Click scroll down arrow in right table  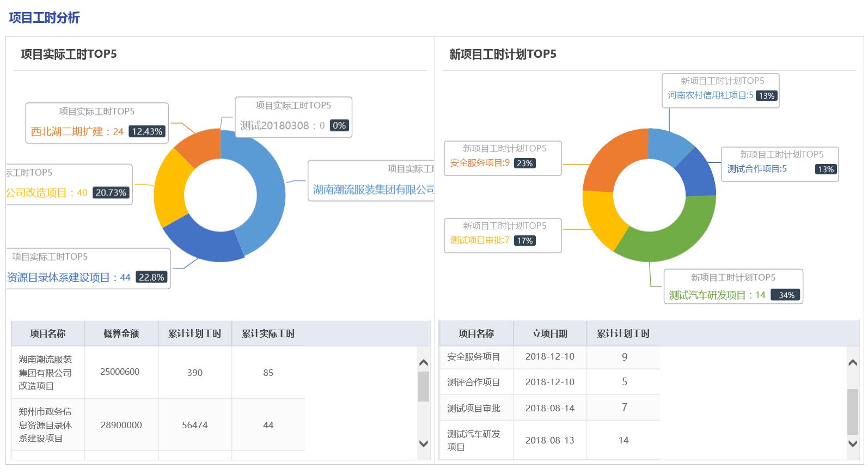click(x=853, y=443)
